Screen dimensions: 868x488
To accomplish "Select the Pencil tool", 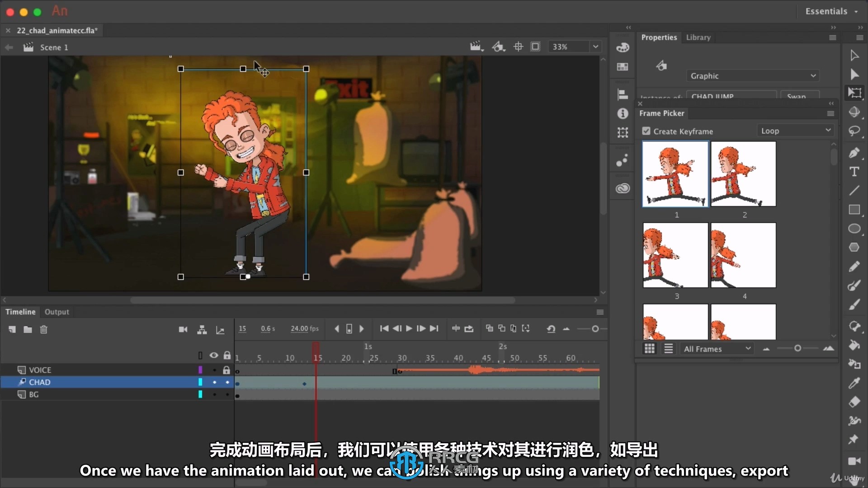I will (x=854, y=267).
